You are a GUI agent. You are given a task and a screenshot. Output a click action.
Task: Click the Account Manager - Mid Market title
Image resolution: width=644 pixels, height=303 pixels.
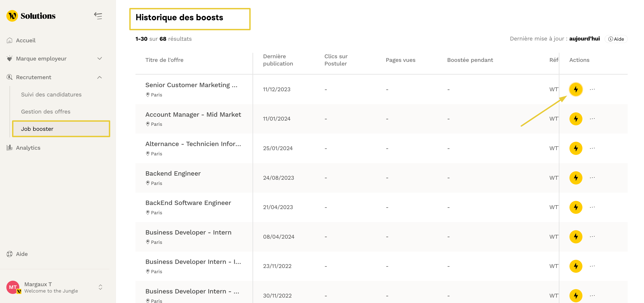point(193,115)
